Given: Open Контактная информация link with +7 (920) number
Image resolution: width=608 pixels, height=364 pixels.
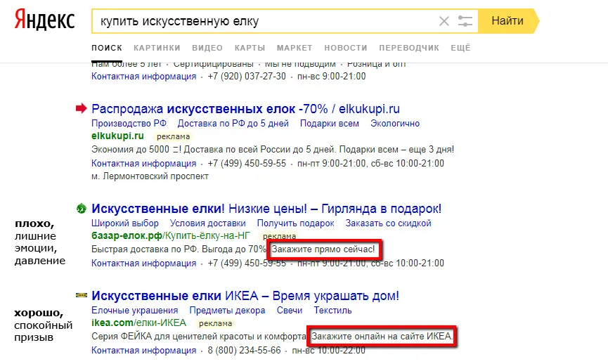Looking at the screenshot, I should [144, 77].
